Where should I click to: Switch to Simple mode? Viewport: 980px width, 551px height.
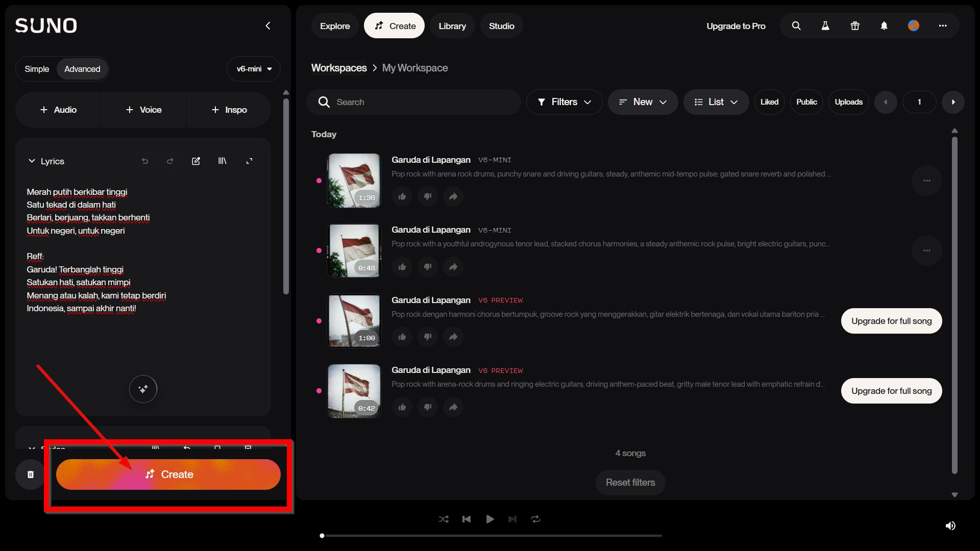click(37, 69)
